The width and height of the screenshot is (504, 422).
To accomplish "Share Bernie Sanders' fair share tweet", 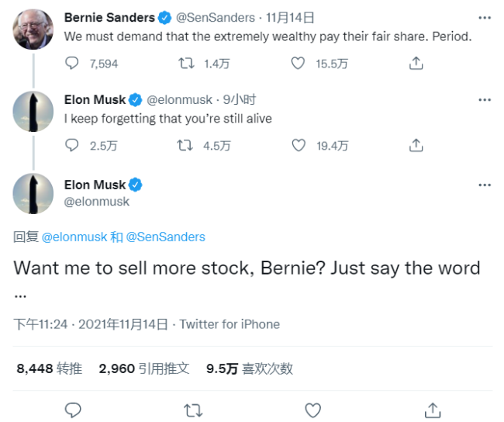I will pos(416,64).
